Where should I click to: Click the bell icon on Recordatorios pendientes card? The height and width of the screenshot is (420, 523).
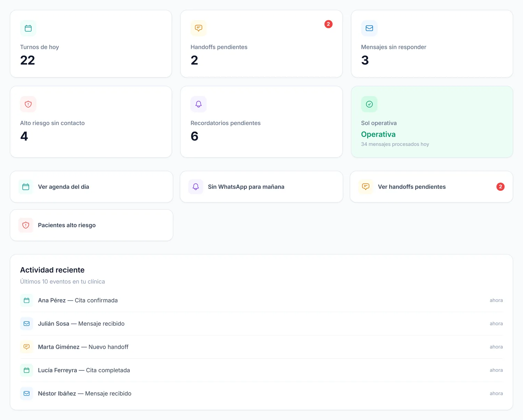pos(199,104)
